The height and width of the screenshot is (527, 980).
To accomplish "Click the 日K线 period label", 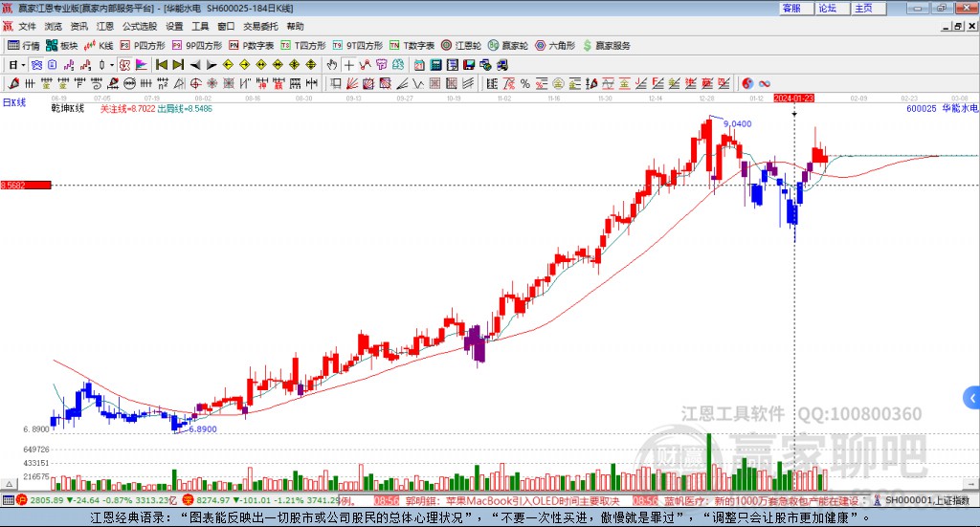I will [x=14, y=102].
